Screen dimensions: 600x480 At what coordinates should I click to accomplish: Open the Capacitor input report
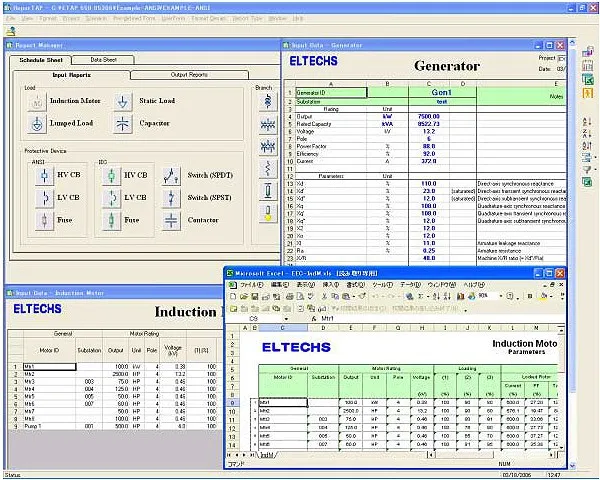pyautogui.click(x=122, y=124)
